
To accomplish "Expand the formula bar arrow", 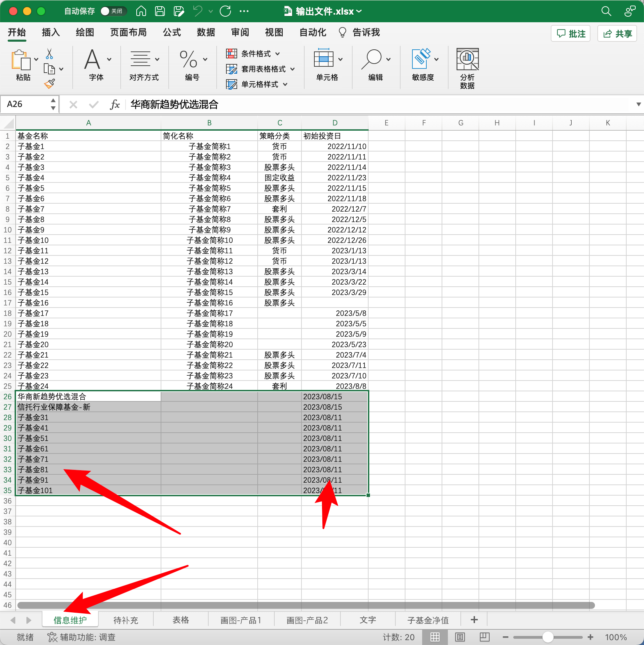I will [638, 104].
